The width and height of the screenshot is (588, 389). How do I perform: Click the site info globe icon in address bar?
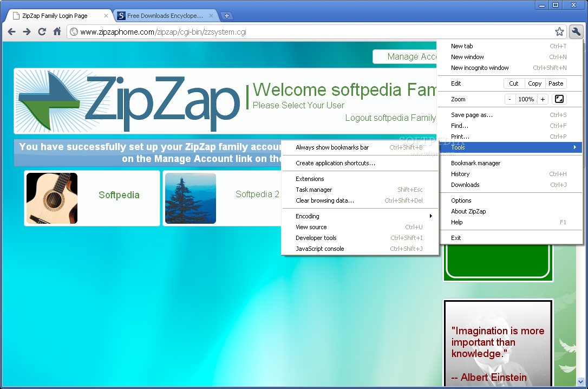(x=74, y=32)
